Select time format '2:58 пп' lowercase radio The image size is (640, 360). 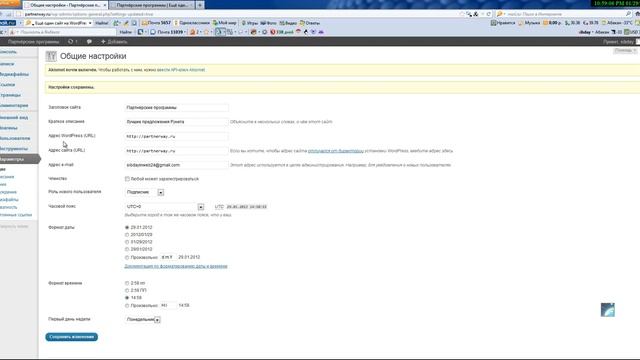point(127,283)
